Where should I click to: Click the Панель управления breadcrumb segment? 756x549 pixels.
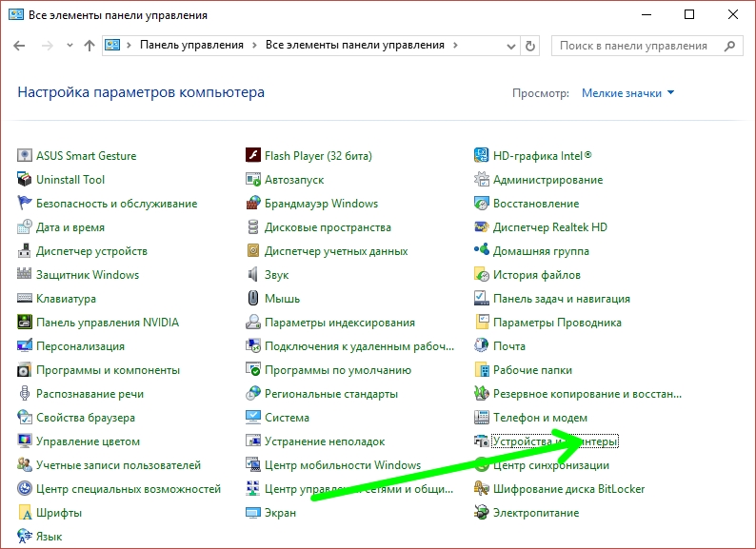(191, 46)
